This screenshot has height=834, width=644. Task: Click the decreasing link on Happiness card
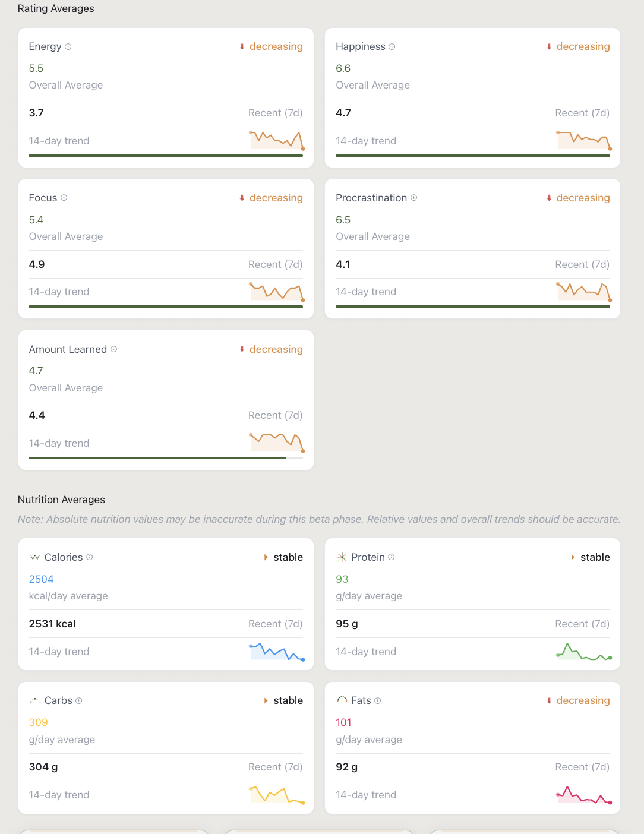pyautogui.click(x=583, y=46)
